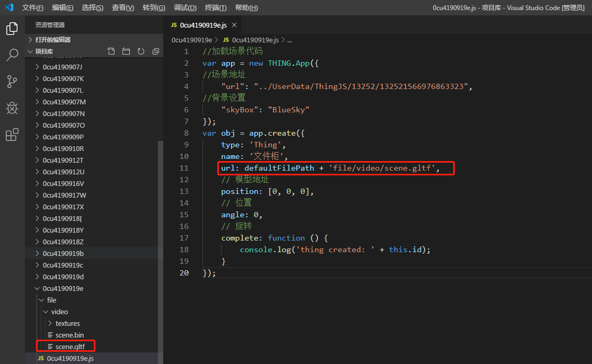Open 0cu4190919e.js in the explorer tree
592x364 pixels.
click(x=94, y=358)
